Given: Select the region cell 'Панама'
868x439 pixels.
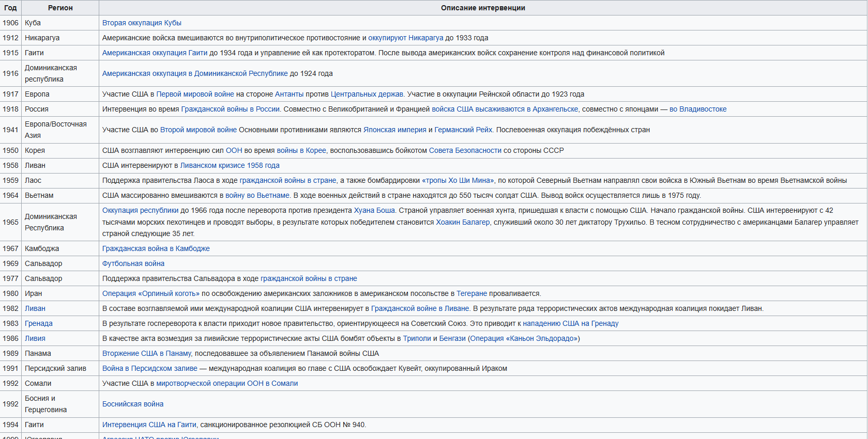Looking at the screenshot, I should (60, 353).
